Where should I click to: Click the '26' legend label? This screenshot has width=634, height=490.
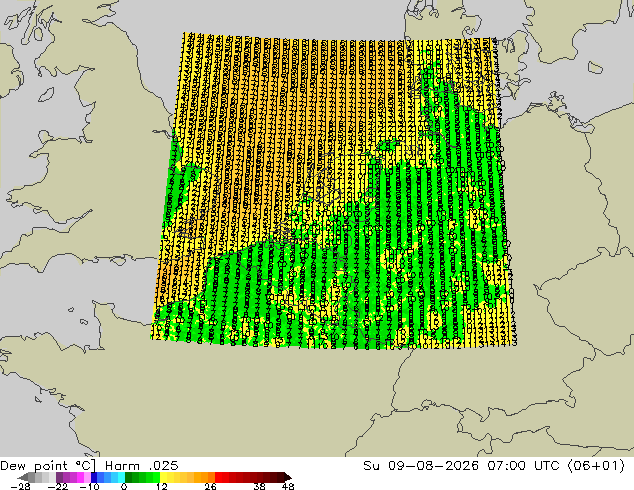(x=210, y=486)
